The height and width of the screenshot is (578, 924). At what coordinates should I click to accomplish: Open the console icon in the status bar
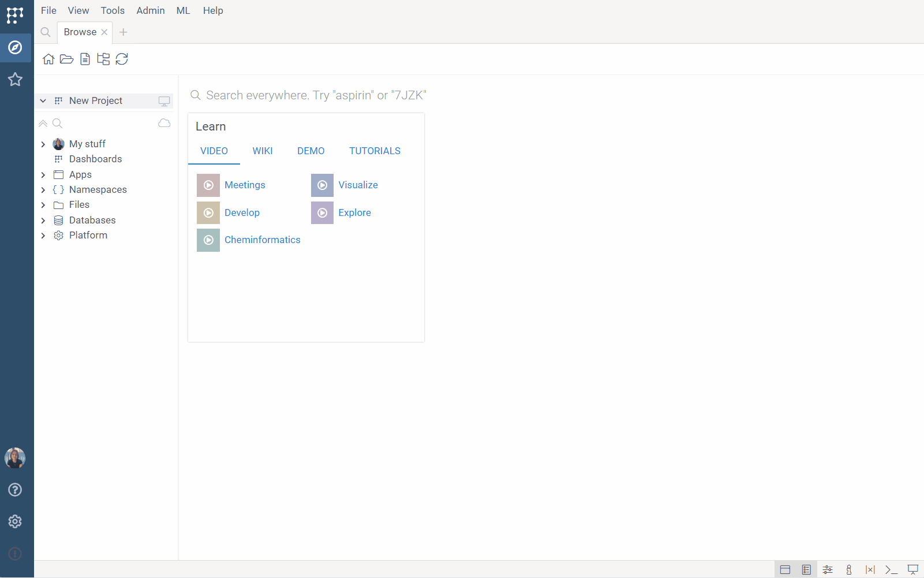tap(891, 570)
